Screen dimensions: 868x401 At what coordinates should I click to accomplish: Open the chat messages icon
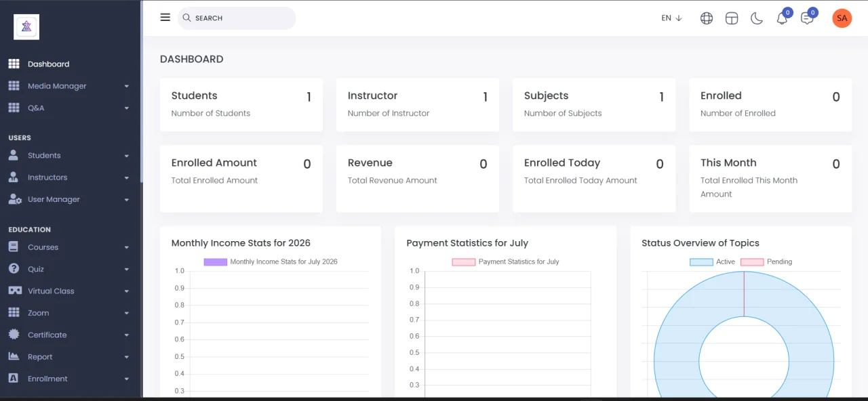pos(807,18)
